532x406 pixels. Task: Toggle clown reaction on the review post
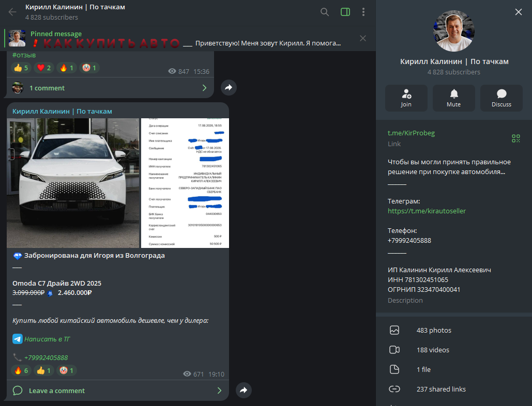[89, 68]
